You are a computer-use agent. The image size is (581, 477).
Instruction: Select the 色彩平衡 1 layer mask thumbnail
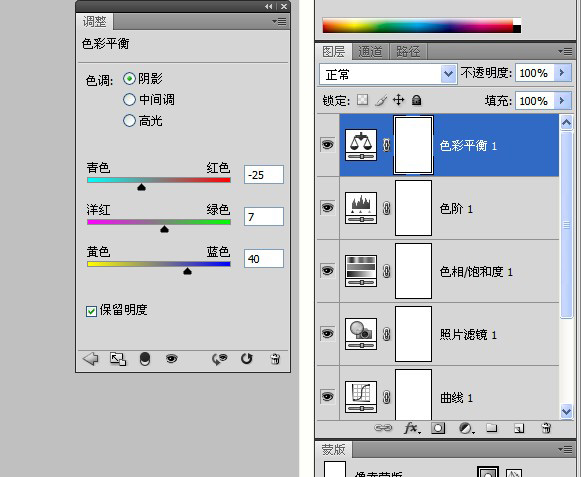point(414,145)
